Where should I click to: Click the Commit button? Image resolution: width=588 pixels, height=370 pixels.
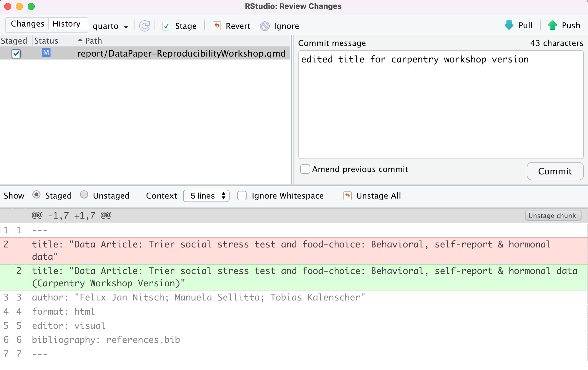pyautogui.click(x=555, y=171)
